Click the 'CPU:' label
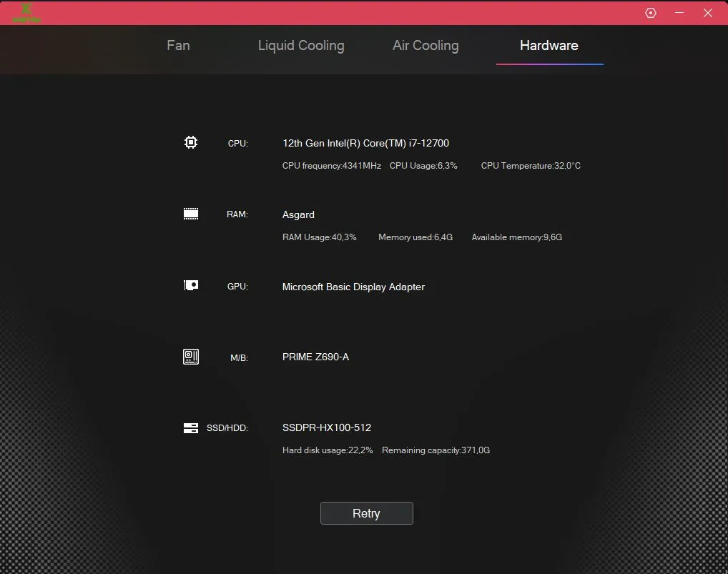This screenshot has width=728, height=574. pyautogui.click(x=237, y=144)
